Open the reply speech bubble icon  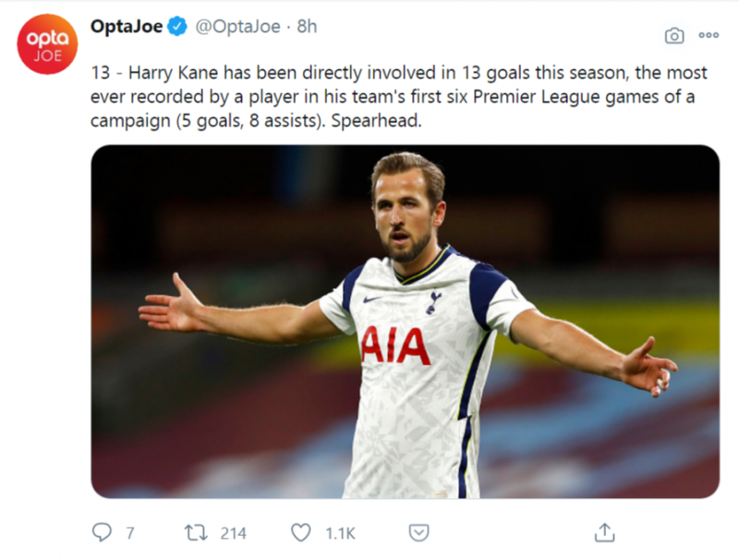[102, 532]
